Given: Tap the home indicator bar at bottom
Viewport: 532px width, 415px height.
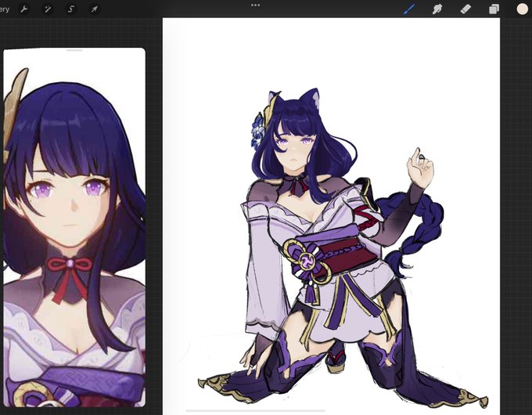Looking at the screenshot, I should tap(256, 410).
